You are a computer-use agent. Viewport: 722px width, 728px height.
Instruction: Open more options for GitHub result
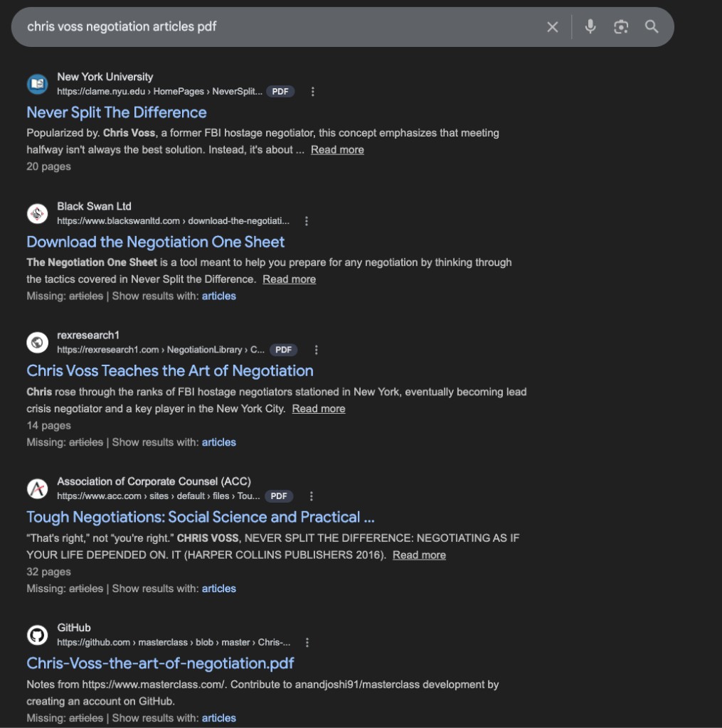(x=307, y=643)
